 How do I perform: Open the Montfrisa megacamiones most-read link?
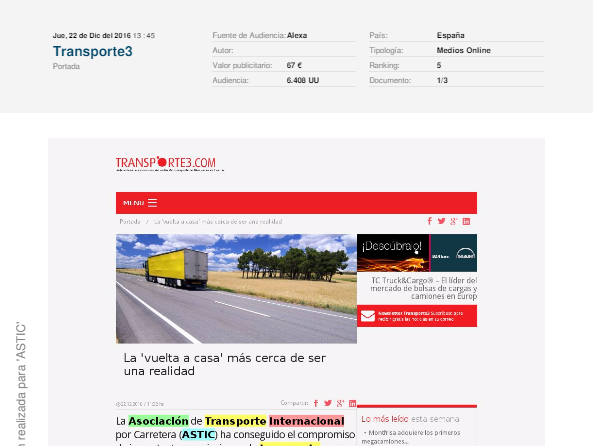click(411, 437)
